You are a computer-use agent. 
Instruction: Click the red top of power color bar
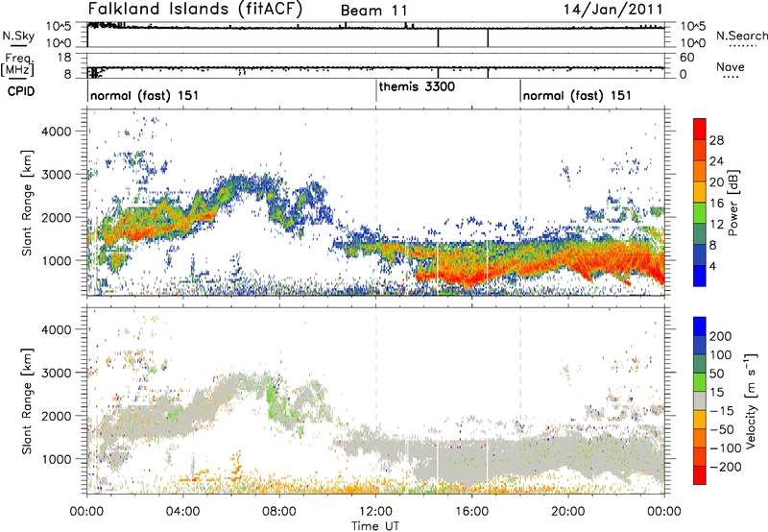pos(700,128)
